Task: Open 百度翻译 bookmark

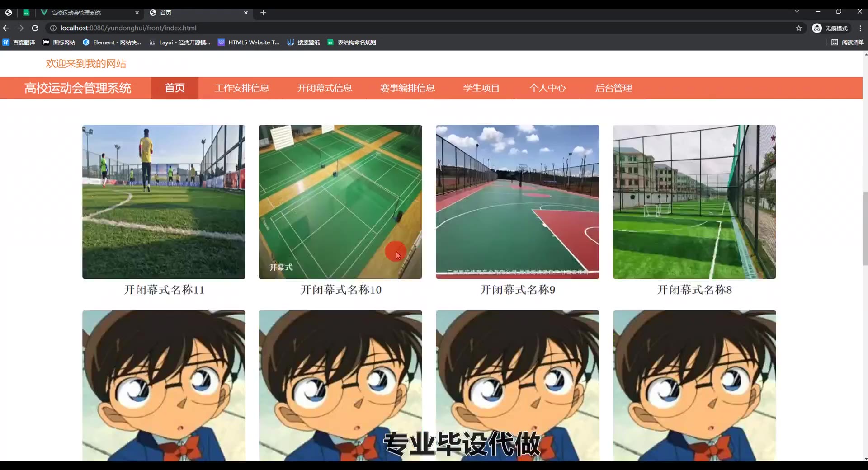Action: pos(19,42)
